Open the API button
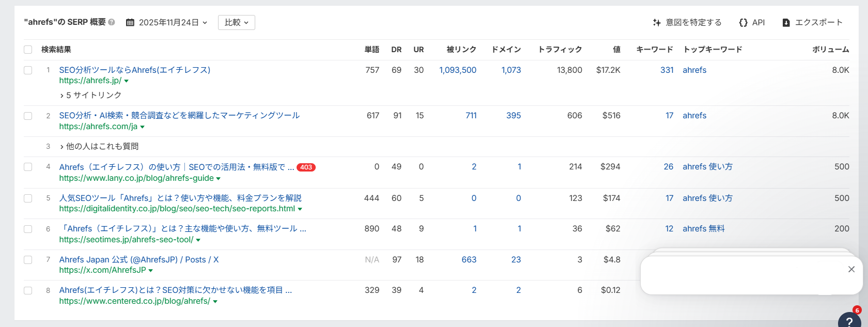This screenshot has height=327, width=868. (x=752, y=22)
